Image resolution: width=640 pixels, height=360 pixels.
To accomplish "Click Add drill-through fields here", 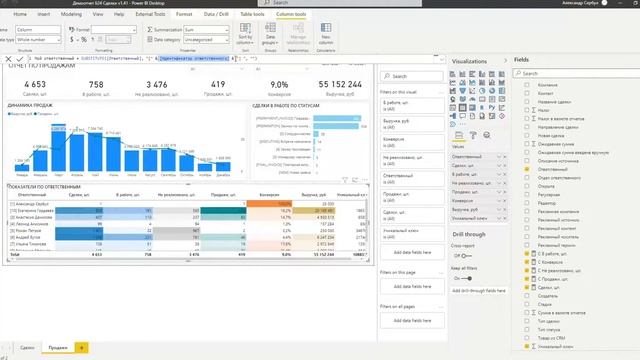I will (479, 291).
